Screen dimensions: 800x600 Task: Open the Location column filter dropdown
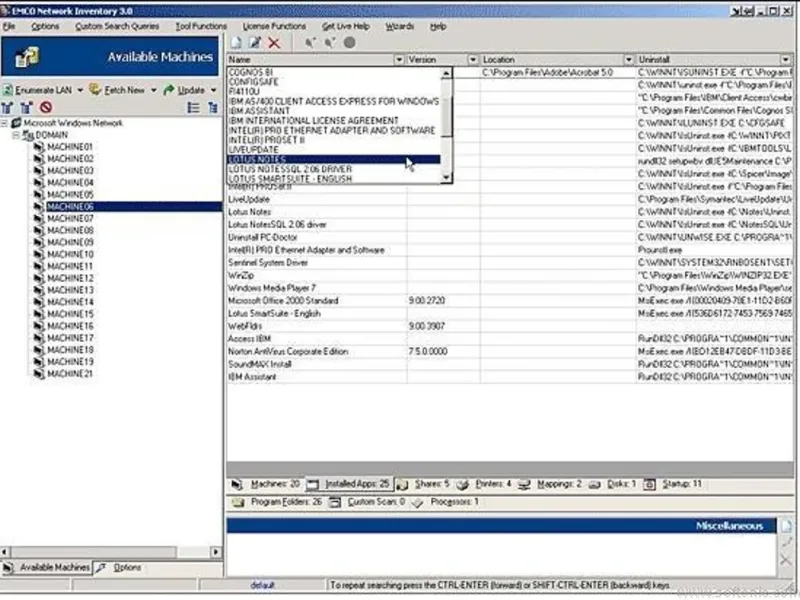pyautogui.click(x=629, y=60)
